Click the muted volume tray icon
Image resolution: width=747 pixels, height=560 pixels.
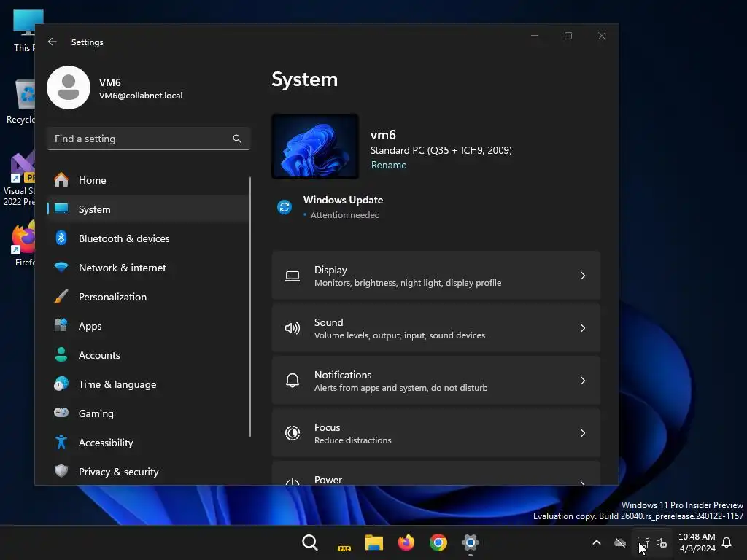point(661,542)
